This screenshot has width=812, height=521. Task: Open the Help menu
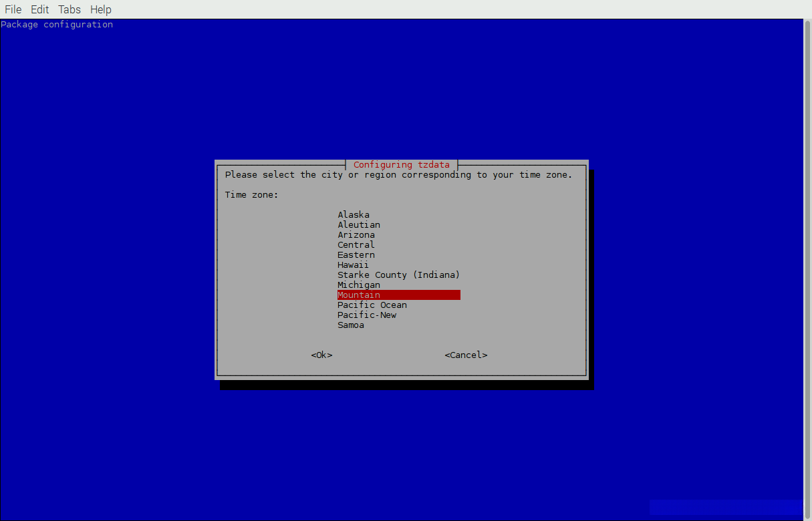coord(101,9)
